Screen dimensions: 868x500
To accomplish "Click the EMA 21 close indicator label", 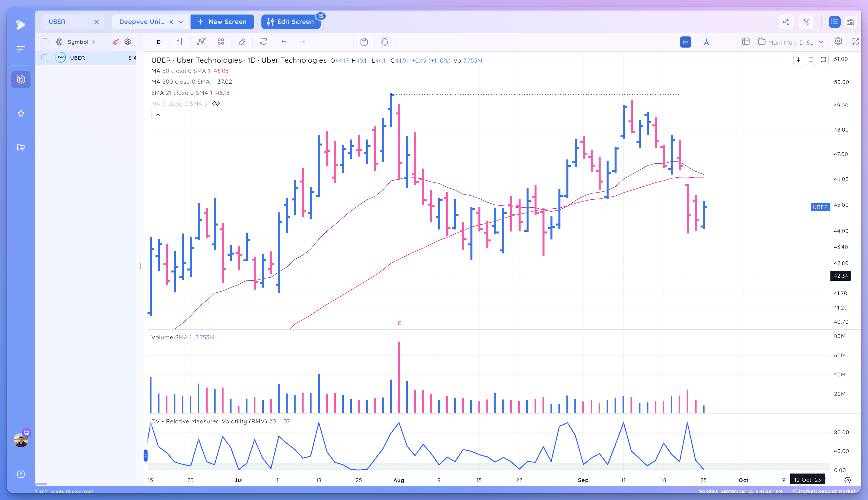I will pyautogui.click(x=190, y=93).
